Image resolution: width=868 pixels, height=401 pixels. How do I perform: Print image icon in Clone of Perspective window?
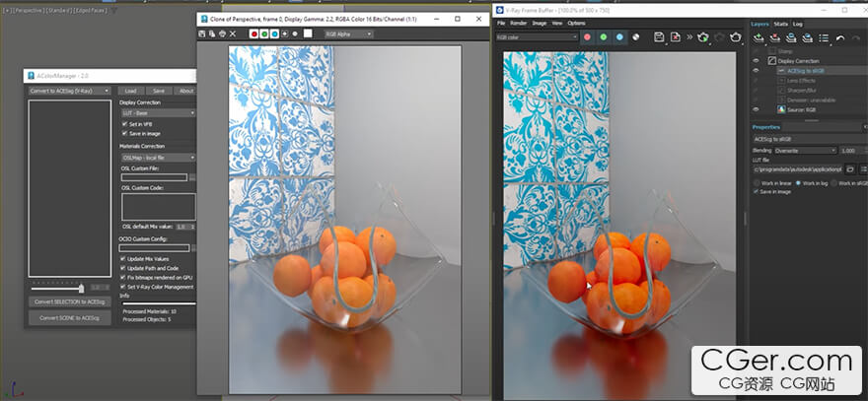222,33
